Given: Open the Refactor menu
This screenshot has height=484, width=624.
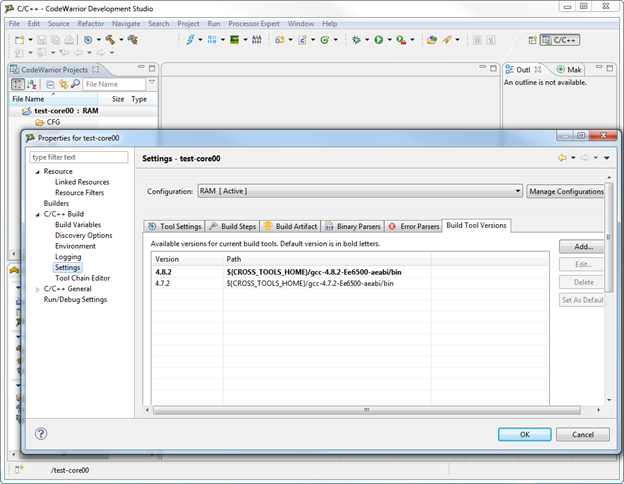Looking at the screenshot, I should tap(91, 23).
